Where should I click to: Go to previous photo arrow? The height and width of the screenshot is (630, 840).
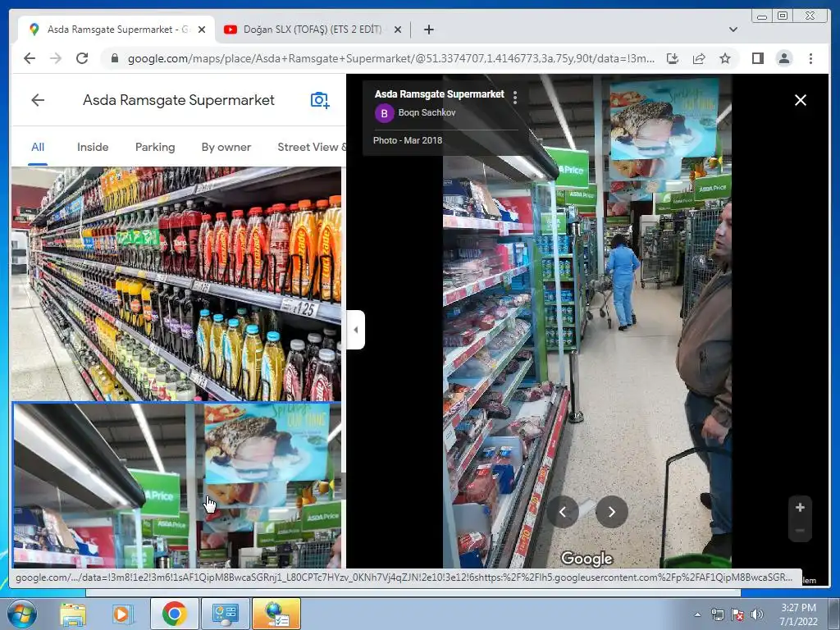[x=563, y=512]
